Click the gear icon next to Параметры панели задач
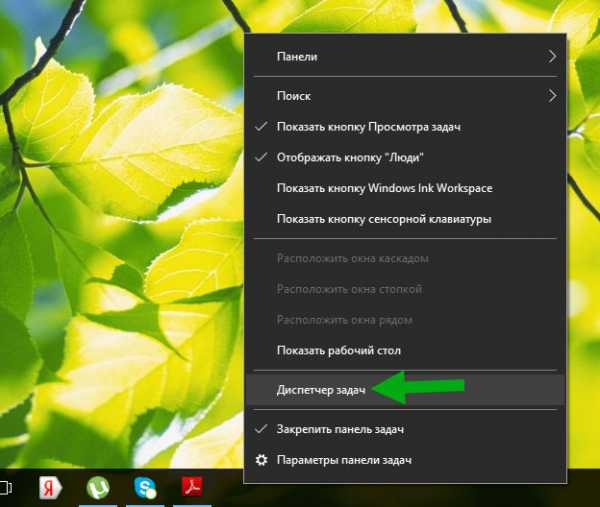Image resolution: width=600 pixels, height=507 pixels. coord(261,460)
